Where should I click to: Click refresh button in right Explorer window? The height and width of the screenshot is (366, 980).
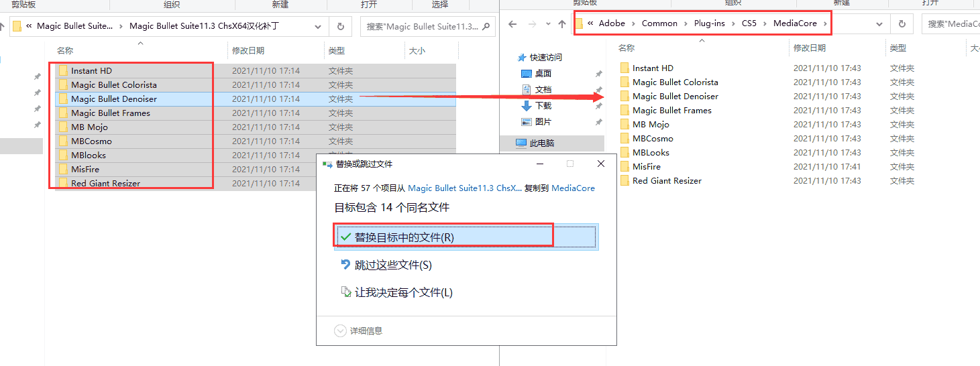tap(902, 23)
